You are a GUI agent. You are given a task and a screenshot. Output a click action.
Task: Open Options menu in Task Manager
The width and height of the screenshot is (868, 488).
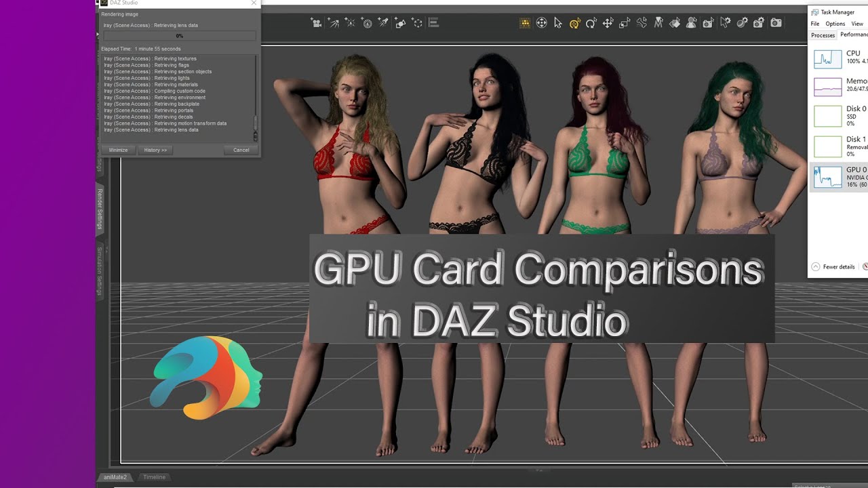[835, 24]
